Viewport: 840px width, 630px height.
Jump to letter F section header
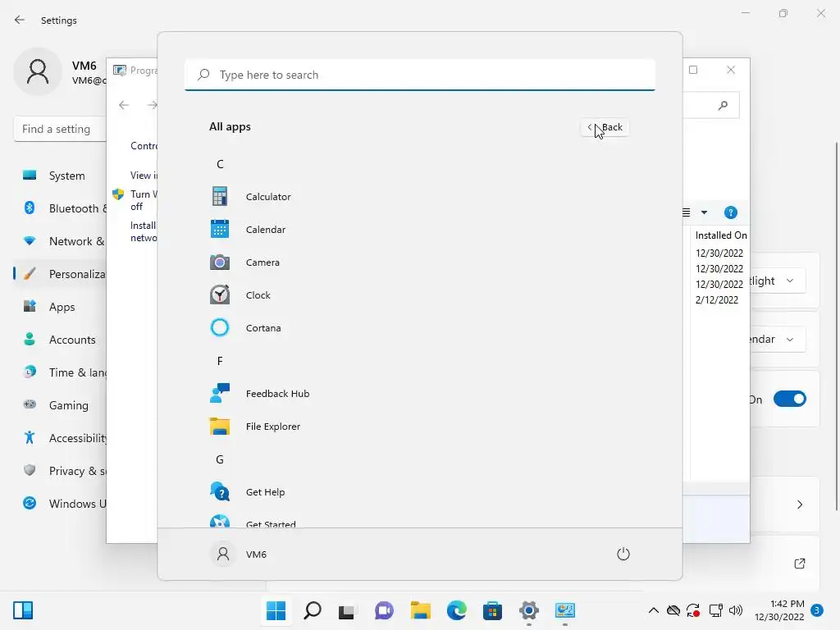pyautogui.click(x=220, y=361)
